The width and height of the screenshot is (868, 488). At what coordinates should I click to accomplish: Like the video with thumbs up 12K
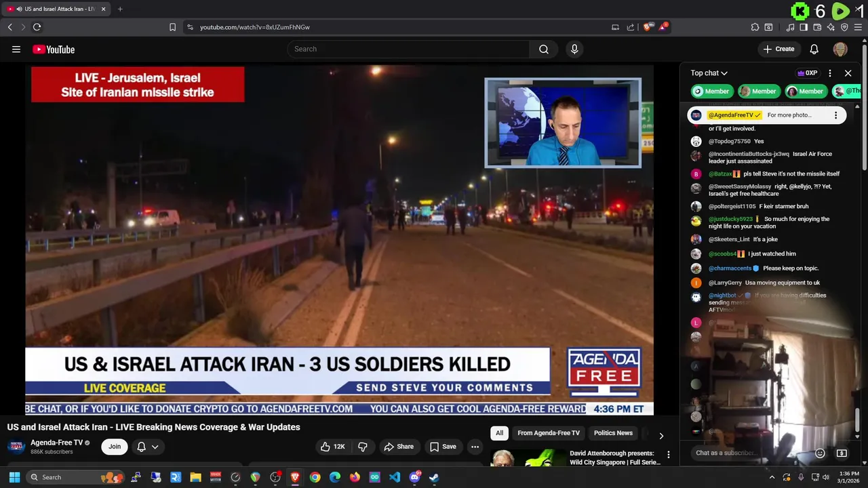point(333,447)
